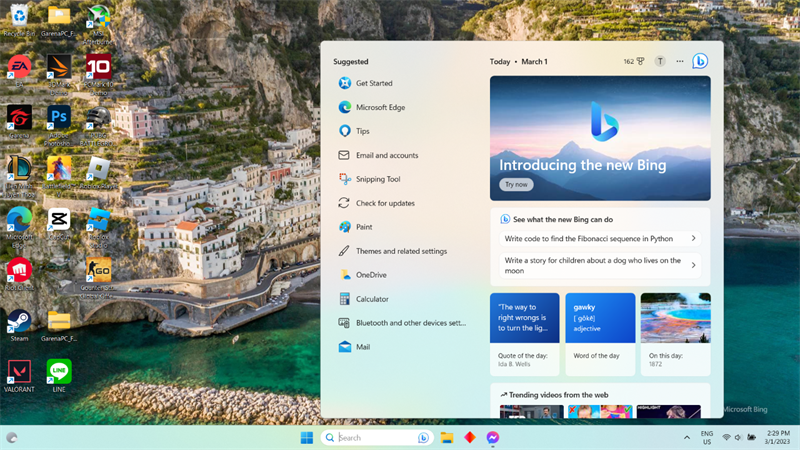This screenshot has width=800, height=450.
Task: Expand the Fibonacci sequence suggestion chevron
Action: click(x=693, y=238)
